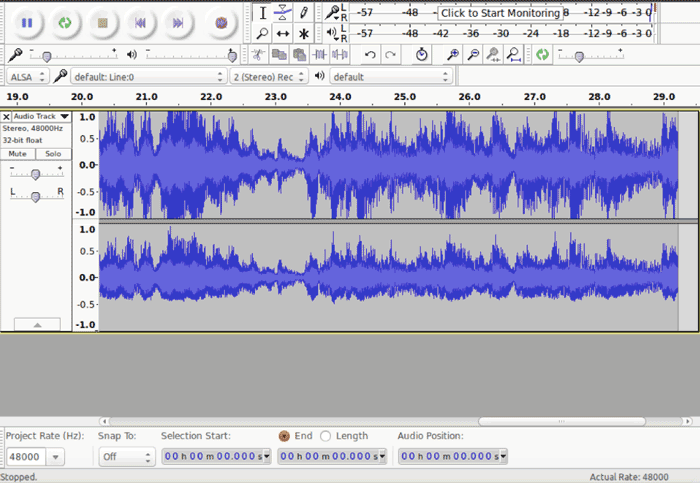
Task: Click the Zoom In magnifier icon
Action: pos(453,55)
